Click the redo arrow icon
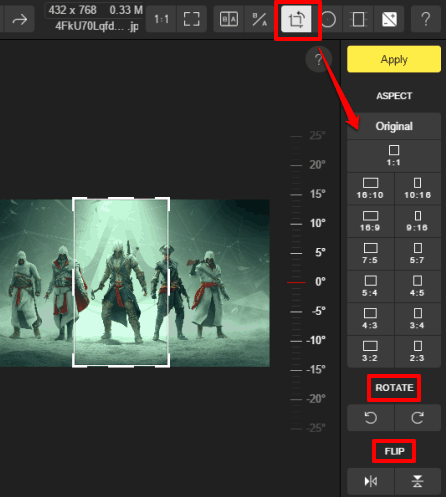The height and width of the screenshot is (497, 446). click(20, 20)
